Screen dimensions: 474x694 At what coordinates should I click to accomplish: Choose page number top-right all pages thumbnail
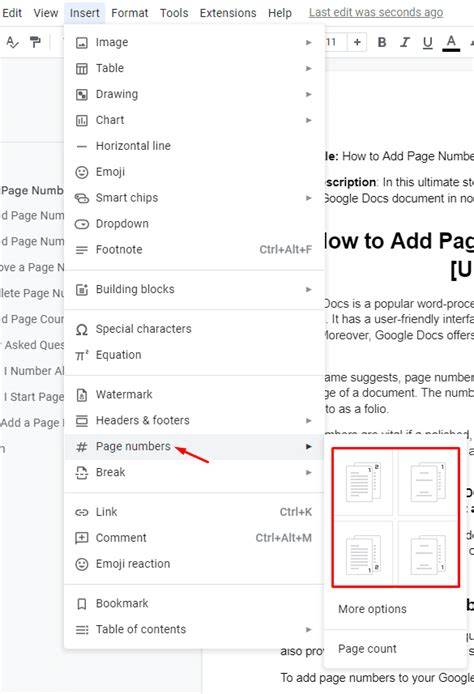point(362,482)
